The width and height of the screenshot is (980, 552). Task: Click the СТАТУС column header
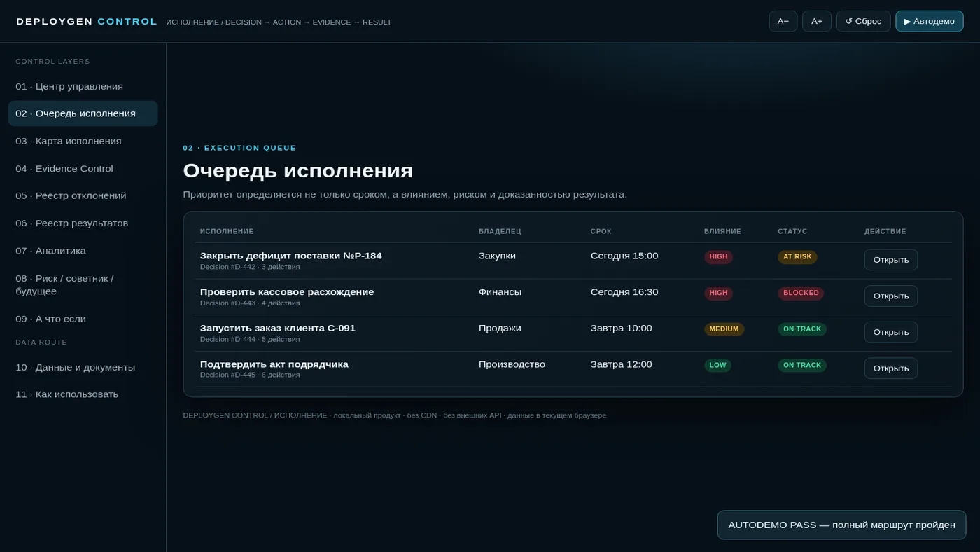point(792,231)
